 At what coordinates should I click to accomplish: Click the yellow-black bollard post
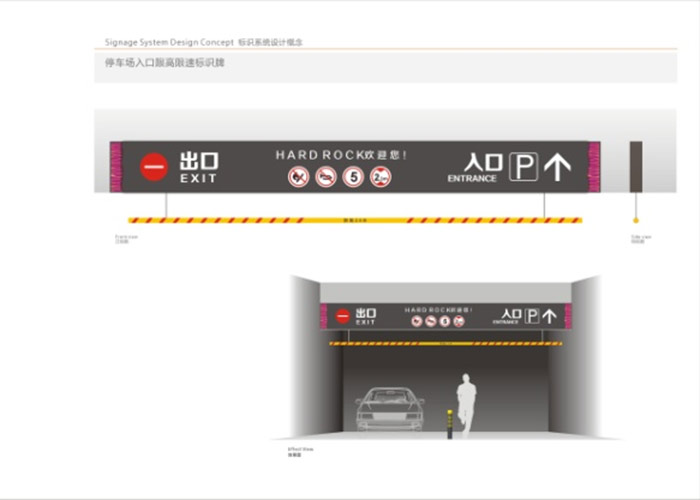(450, 424)
